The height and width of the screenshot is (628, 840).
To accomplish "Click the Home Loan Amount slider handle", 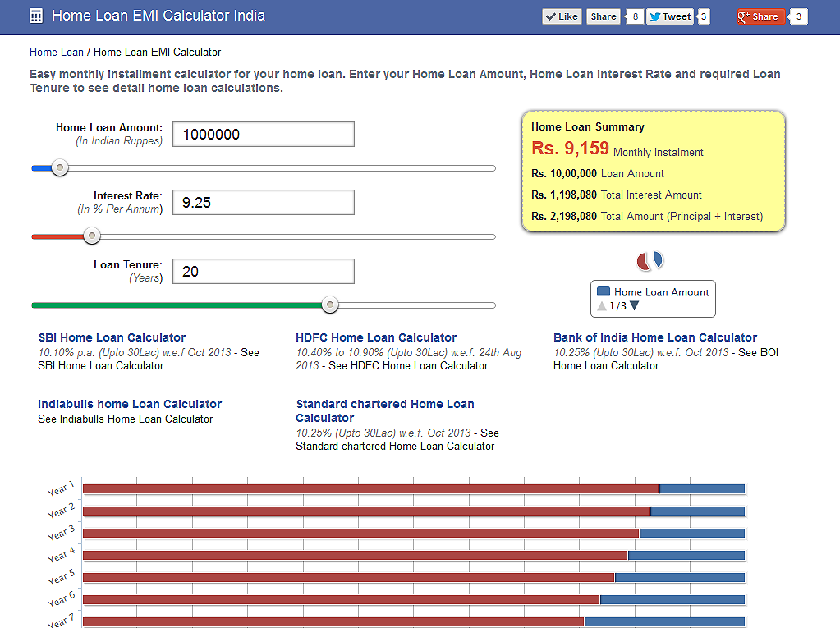I will [59, 168].
